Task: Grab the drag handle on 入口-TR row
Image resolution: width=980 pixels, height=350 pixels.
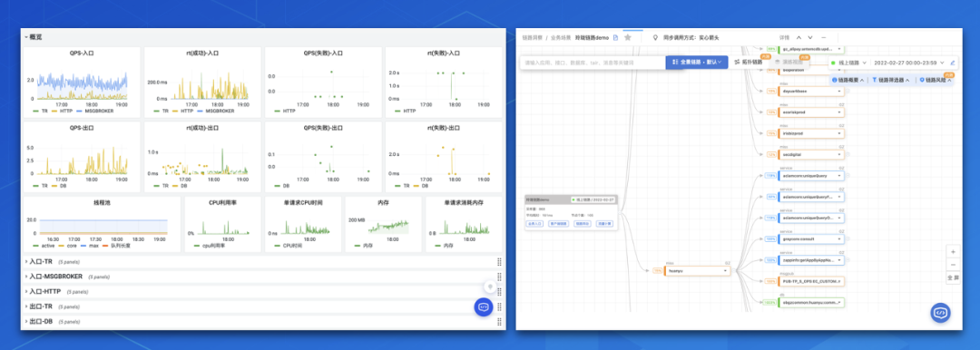Action: [499, 262]
